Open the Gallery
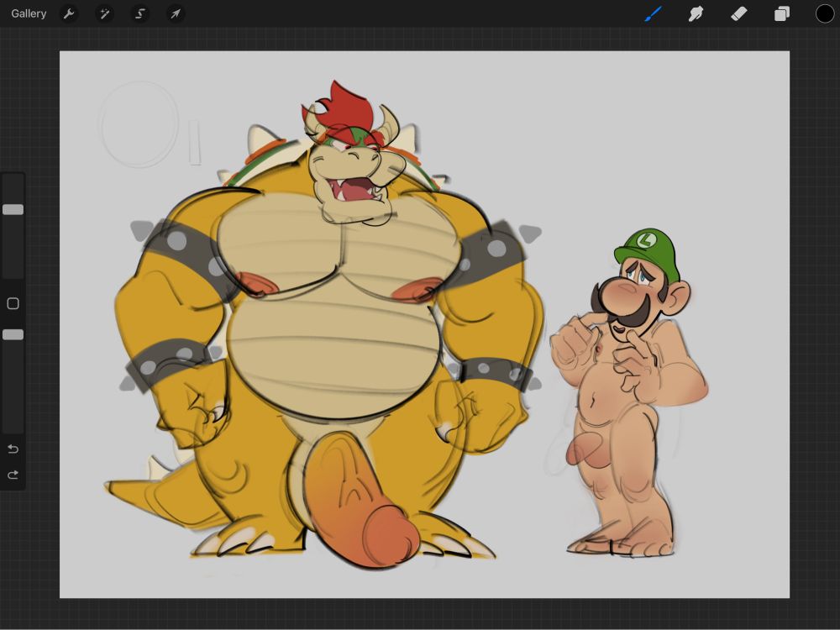 29,13
